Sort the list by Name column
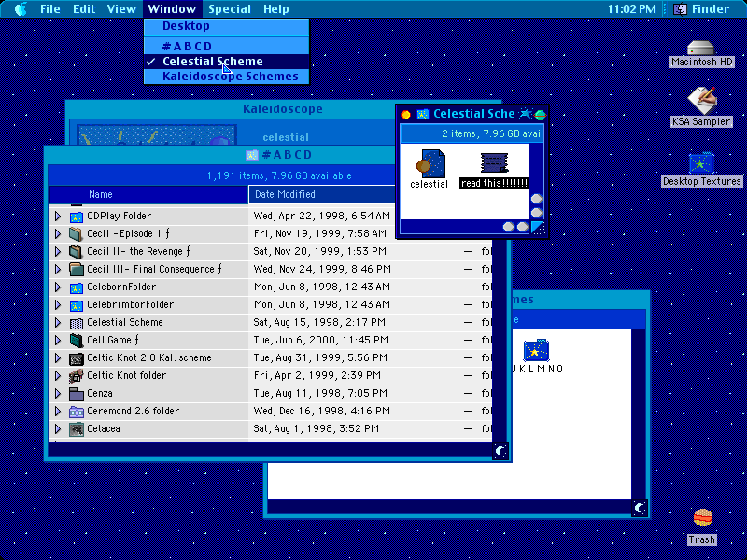Screen dimensions: 747x560 [148, 194]
